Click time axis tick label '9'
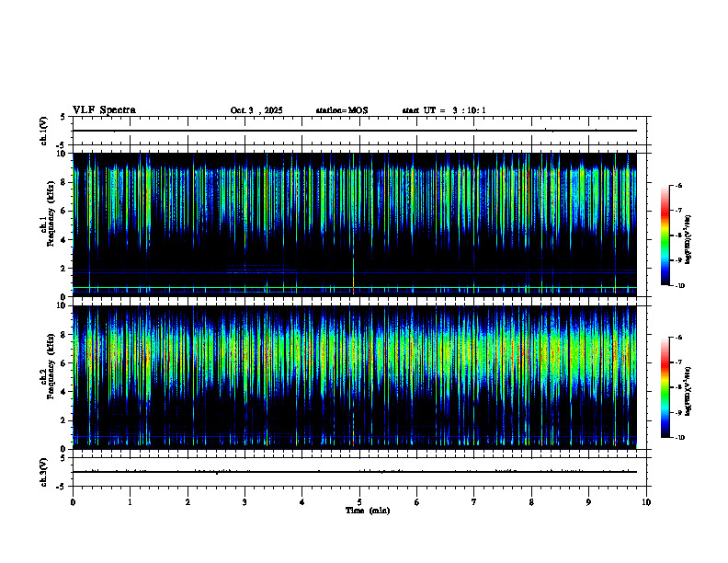This screenshot has height=563, width=728. pyautogui.click(x=588, y=502)
